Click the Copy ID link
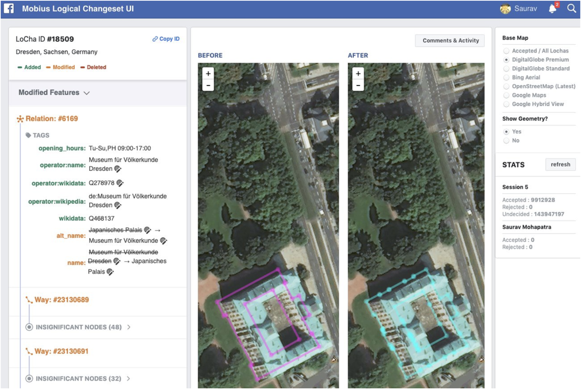This screenshot has height=392, width=581. 166,39
